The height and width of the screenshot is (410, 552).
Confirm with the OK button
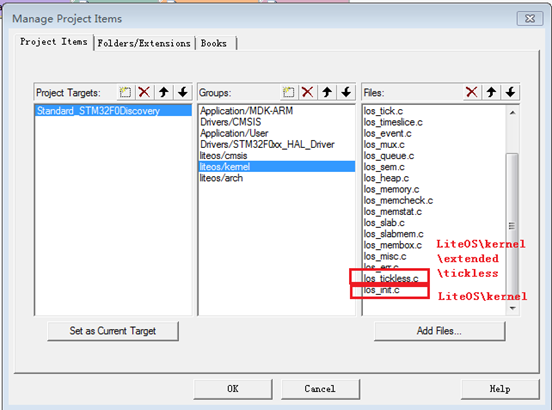click(233, 389)
